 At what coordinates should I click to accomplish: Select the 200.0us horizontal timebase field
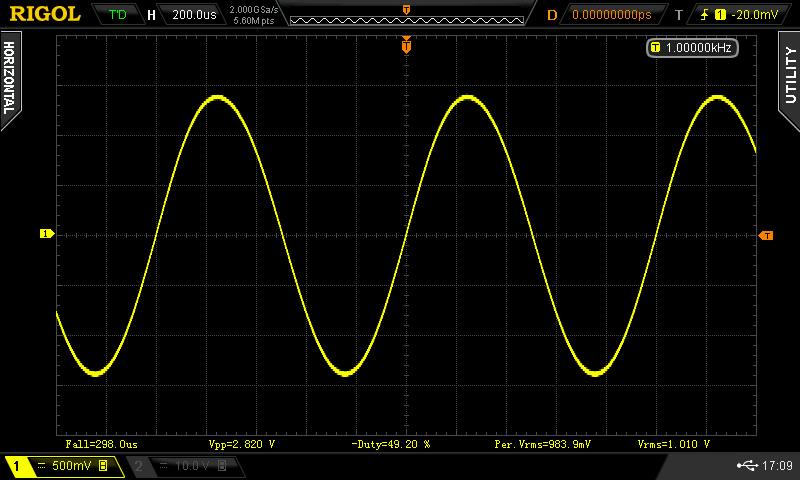click(194, 15)
